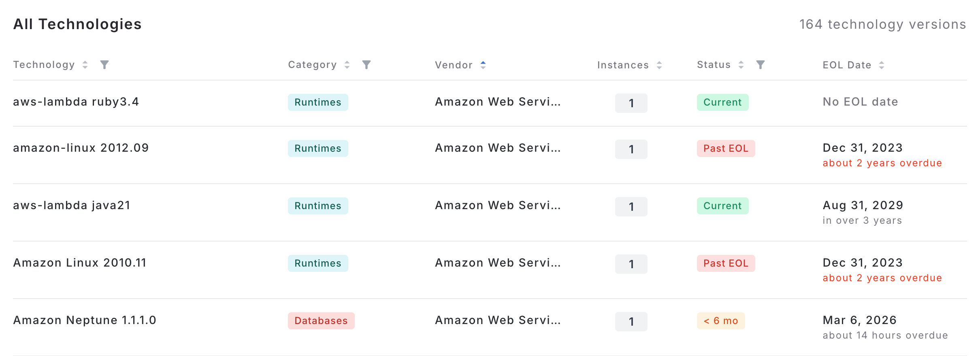Sort table by EOL Date header label
The image size is (980, 356).
click(x=847, y=65)
